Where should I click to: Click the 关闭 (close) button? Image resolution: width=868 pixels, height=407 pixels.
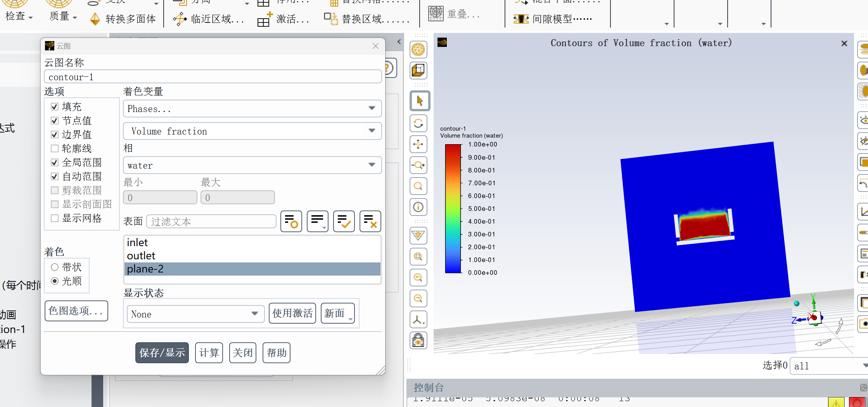click(243, 353)
